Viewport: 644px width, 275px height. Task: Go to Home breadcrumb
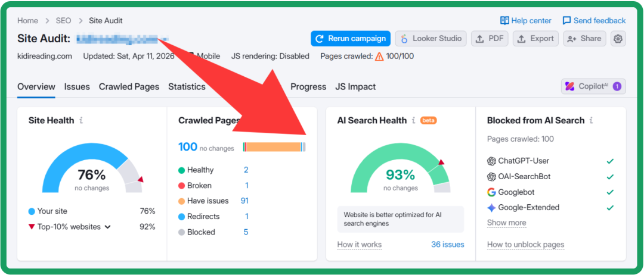pyautogui.click(x=27, y=20)
